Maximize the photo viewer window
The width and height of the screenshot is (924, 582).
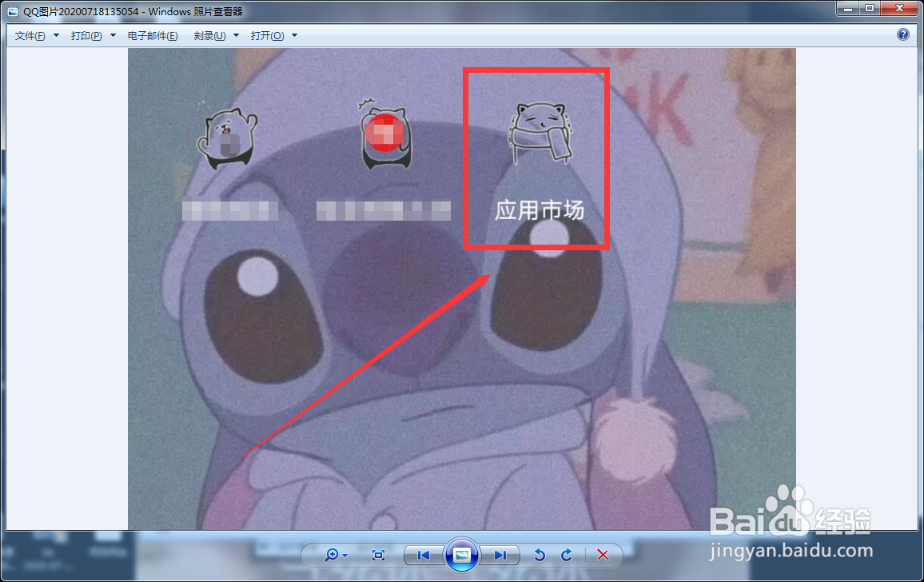(869, 8)
